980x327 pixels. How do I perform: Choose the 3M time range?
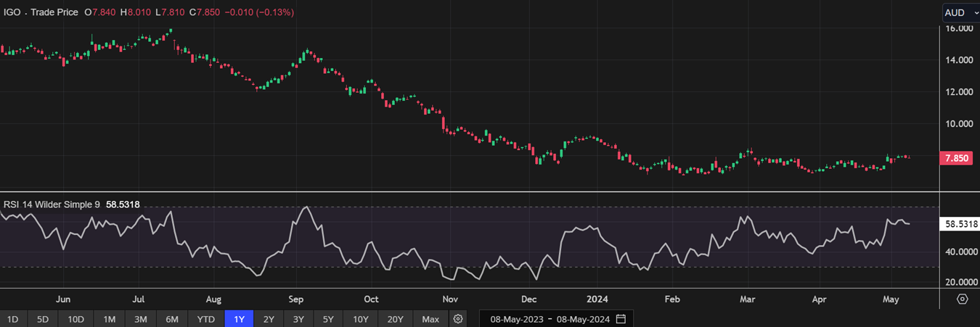click(141, 319)
